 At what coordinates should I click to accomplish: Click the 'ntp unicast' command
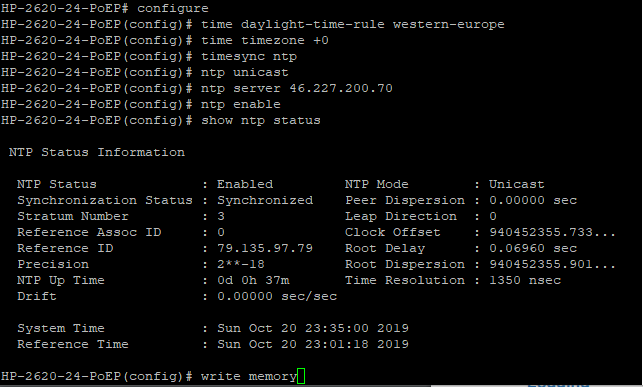tap(244, 72)
